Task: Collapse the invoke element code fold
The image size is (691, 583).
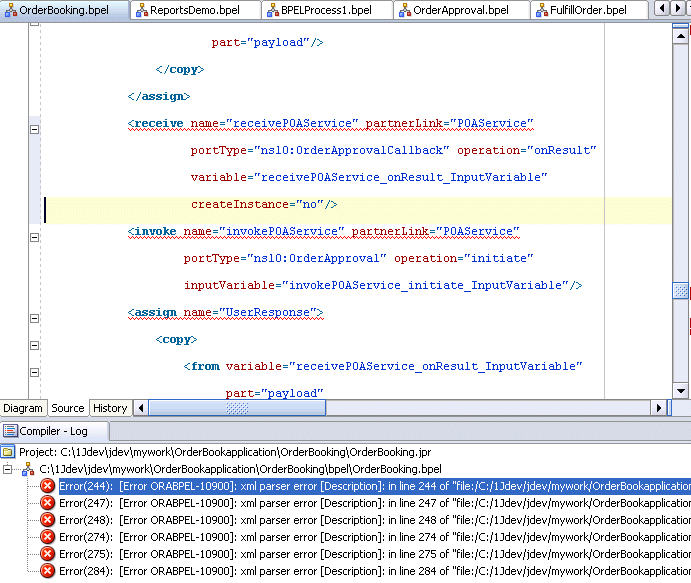Action: pyautogui.click(x=34, y=238)
